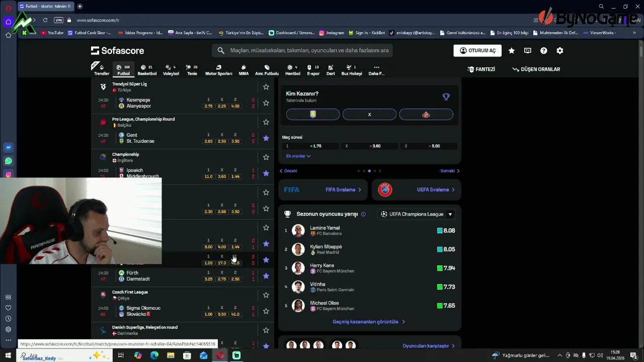Click the Sofascore search field
This screenshot has width=644, height=362.
pyautogui.click(x=302, y=50)
